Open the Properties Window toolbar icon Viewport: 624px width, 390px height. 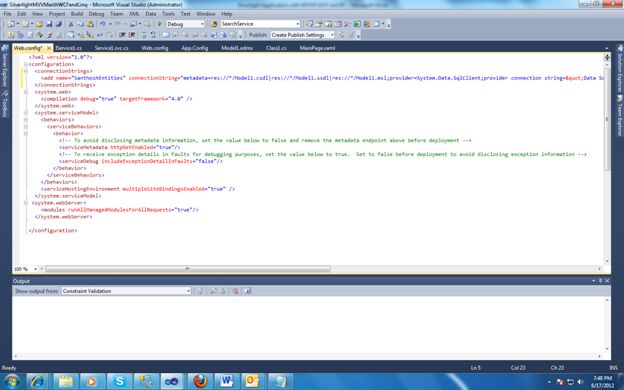tap(319, 24)
